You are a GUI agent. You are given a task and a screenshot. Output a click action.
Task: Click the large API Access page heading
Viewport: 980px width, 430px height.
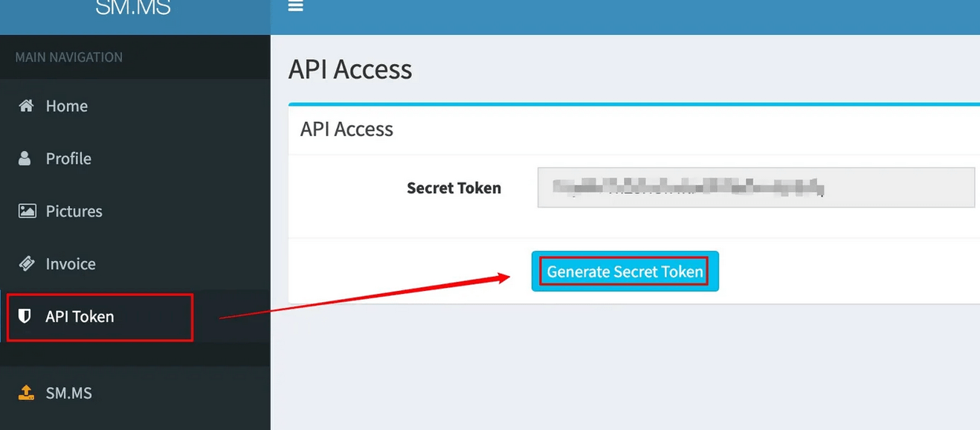pyautogui.click(x=350, y=69)
